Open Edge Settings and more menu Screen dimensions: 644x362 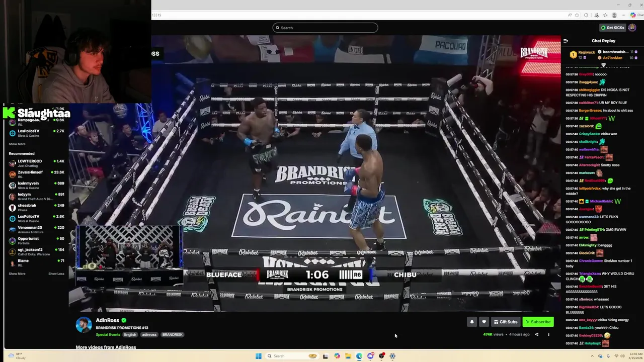coord(624,15)
